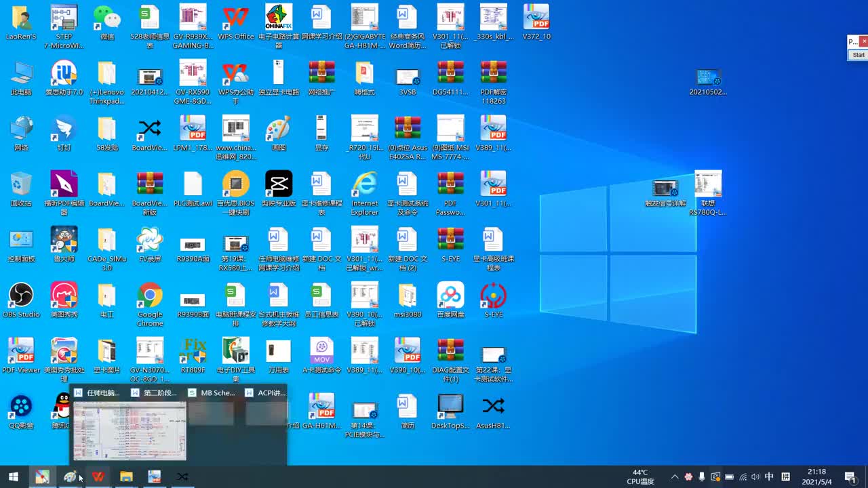The image size is (868, 488).
Task: Open the PDF解密 118263 archive
Action: tap(493, 83)
